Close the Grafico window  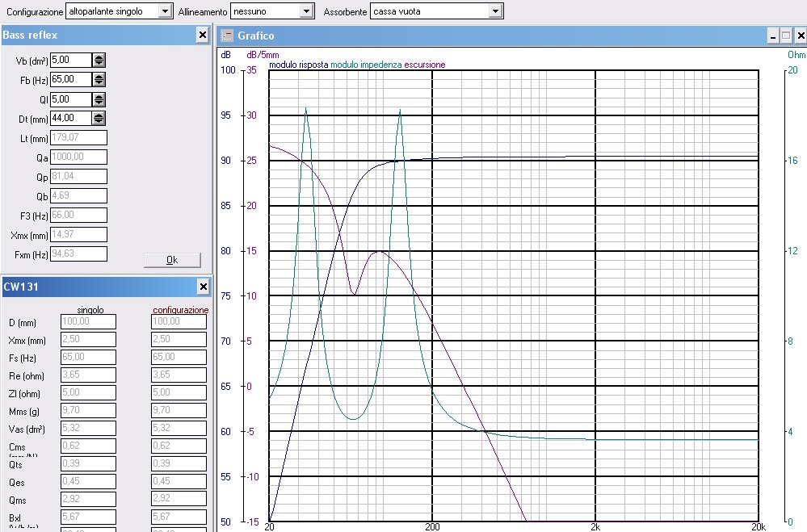point(801,36)
